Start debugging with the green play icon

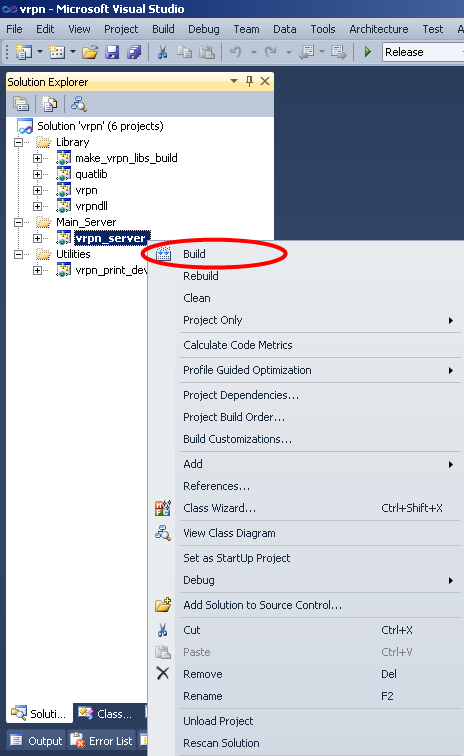[368, 52]
